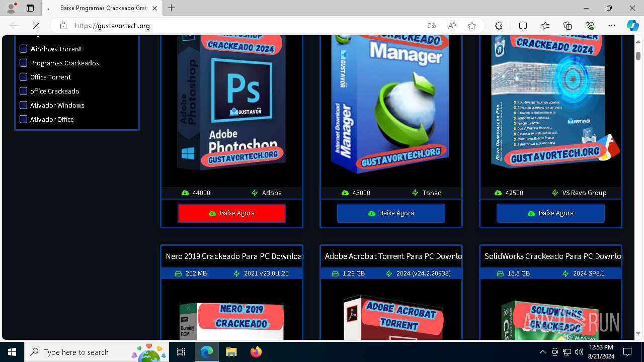Open the Nero 2019 Crackeado title link
The image size is (644, 362).
(x=234, y=256)
